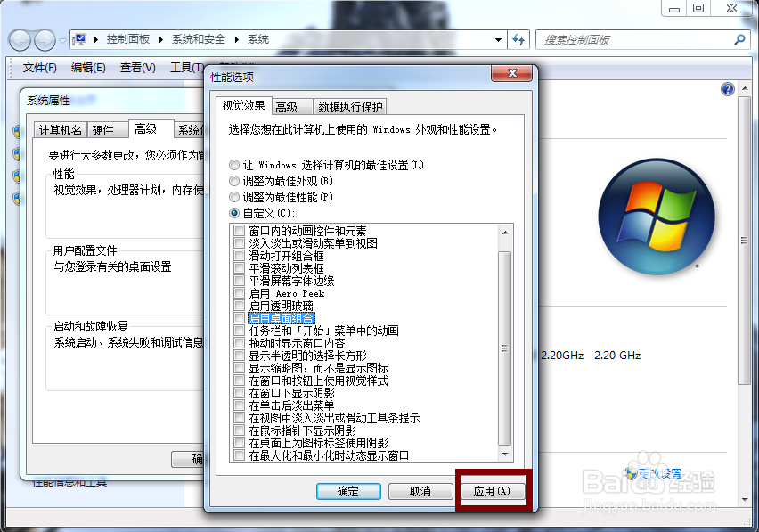Expand arrow after 系统和安全 breadcrumb
Viewport: 759px width, 532px height.
[237, 40]
